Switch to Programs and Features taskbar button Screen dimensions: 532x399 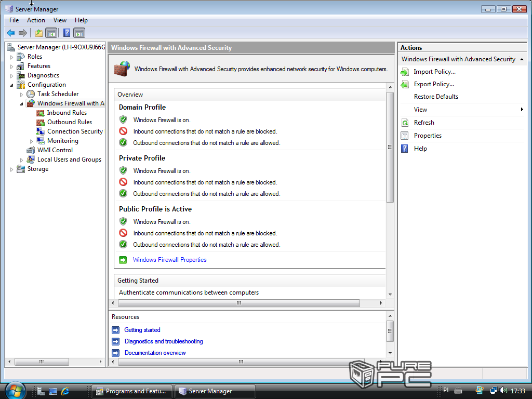pyautogui.click(x=131, y=391)
